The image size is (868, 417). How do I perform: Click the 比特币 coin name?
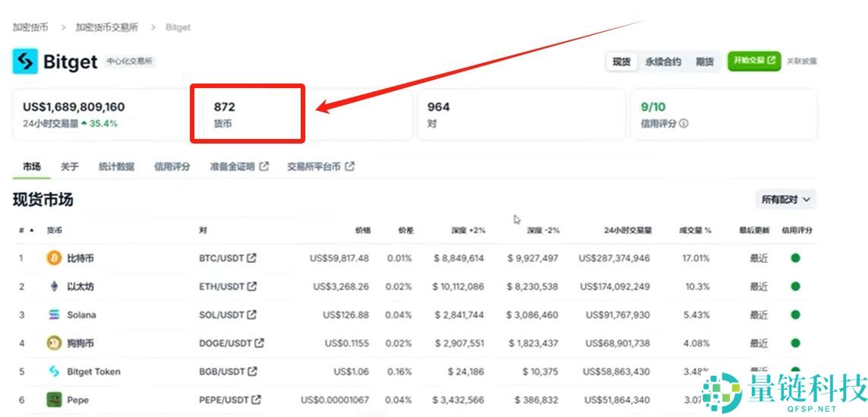(x=80, y=258)
